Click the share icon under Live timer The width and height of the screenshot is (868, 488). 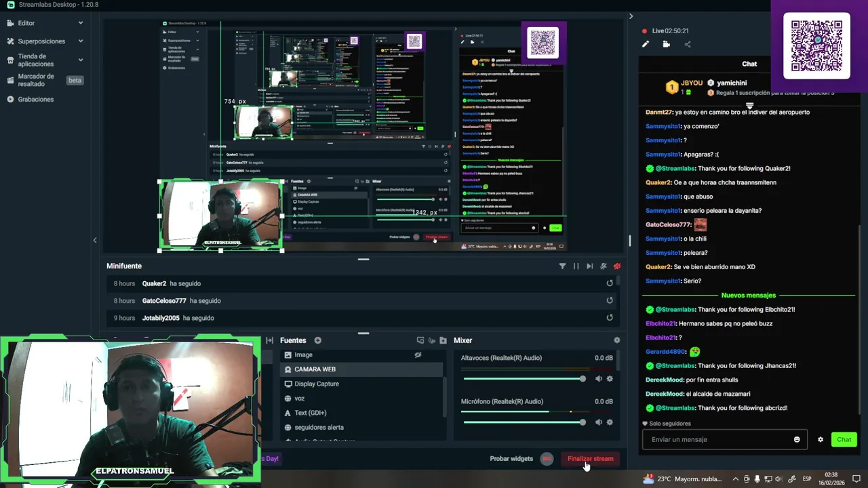pos(688,45)
